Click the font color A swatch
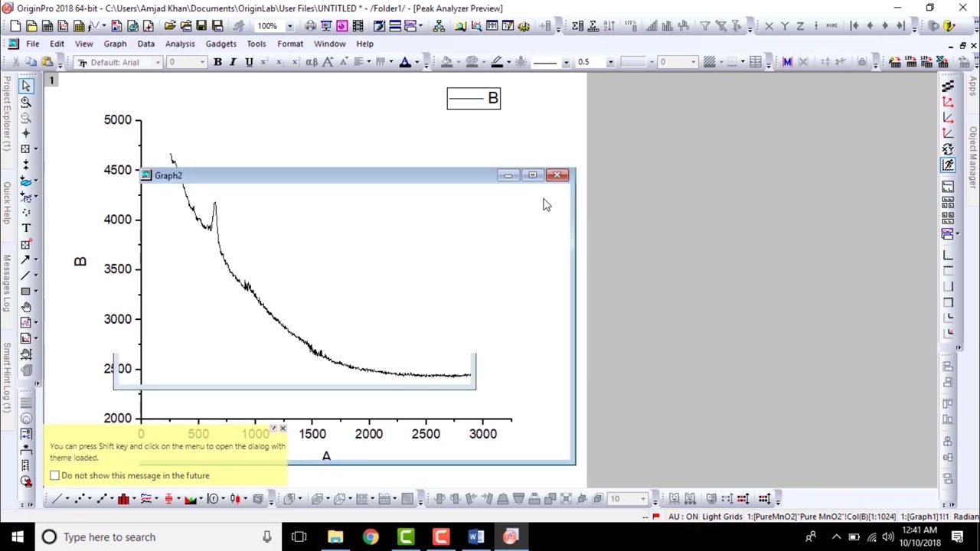 click(x=405, y=62)
